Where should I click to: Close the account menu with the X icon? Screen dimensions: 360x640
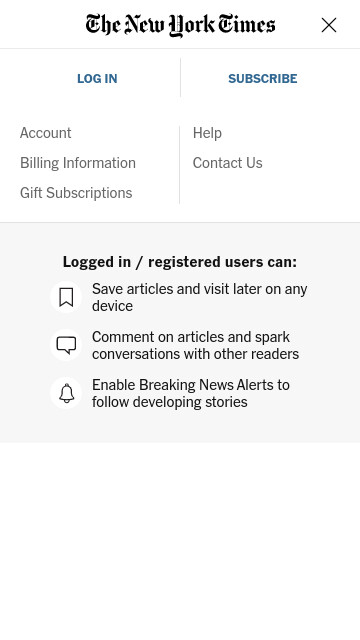click(329, 25)
